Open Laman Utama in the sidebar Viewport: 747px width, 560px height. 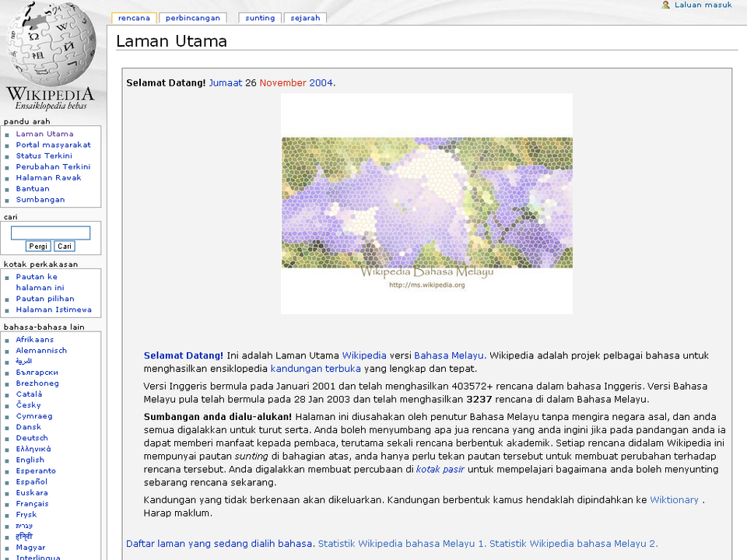coord(45,134)
